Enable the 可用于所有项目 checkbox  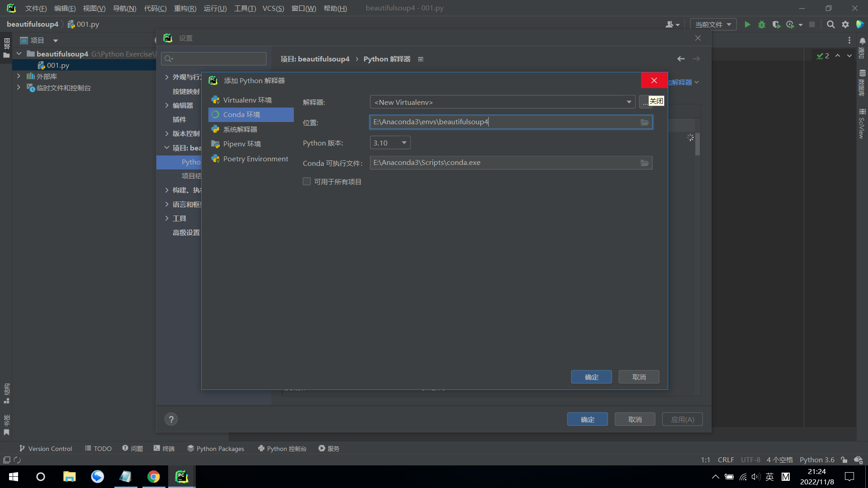[307, 182]
